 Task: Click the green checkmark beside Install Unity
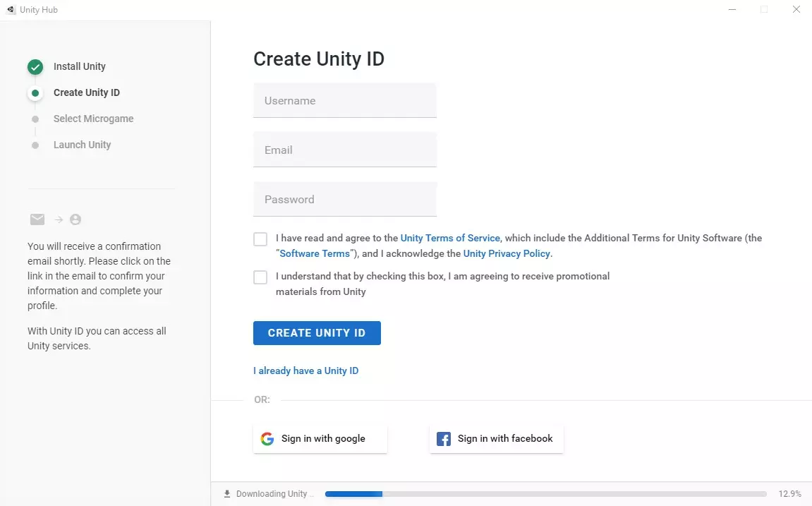[35, 67]
